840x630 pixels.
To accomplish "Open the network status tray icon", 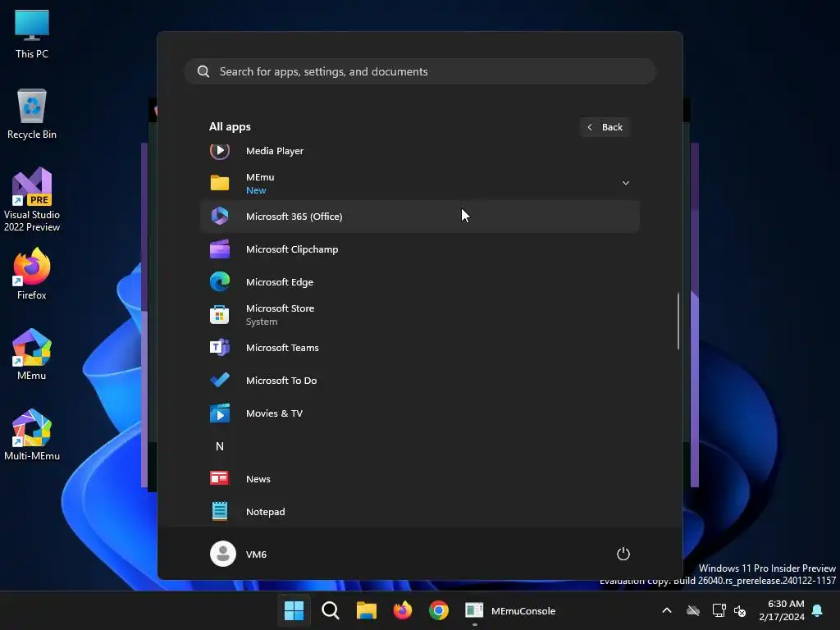I will coord(719,610).
